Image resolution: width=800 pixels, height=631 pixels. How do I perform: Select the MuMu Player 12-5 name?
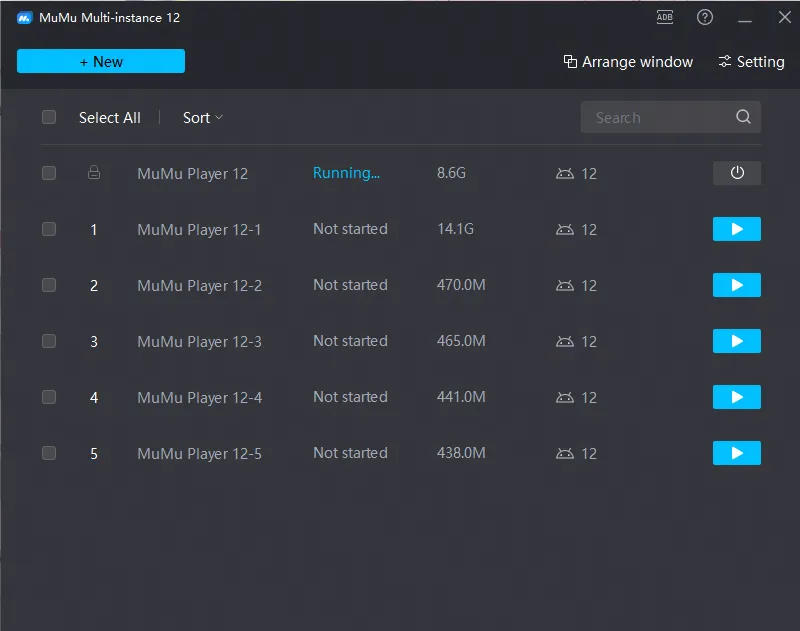point(199,453)
